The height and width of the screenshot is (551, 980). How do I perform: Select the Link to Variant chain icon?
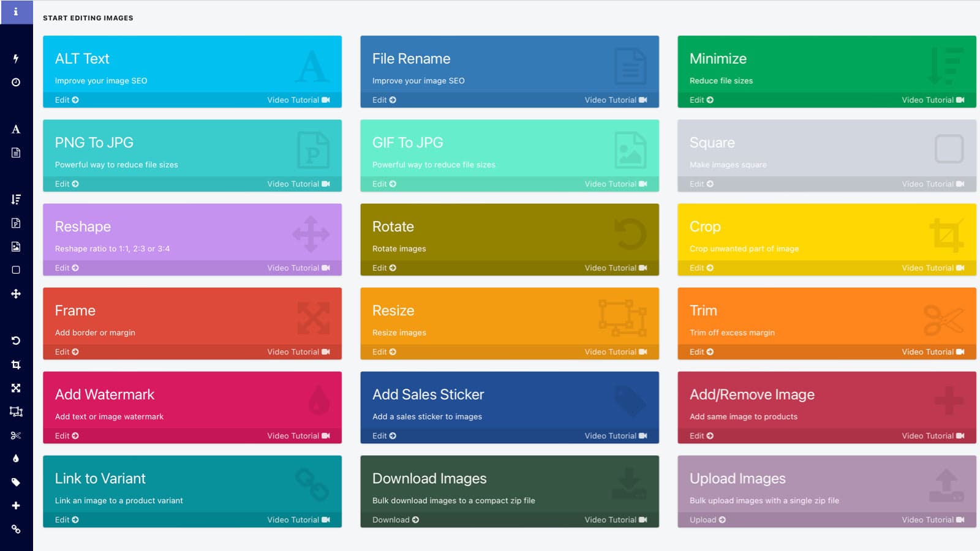tap(17, 528)
